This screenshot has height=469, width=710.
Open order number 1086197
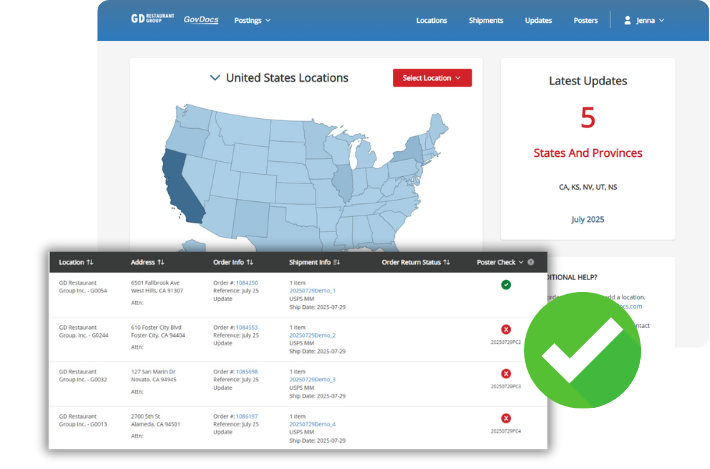pos(247,416)
